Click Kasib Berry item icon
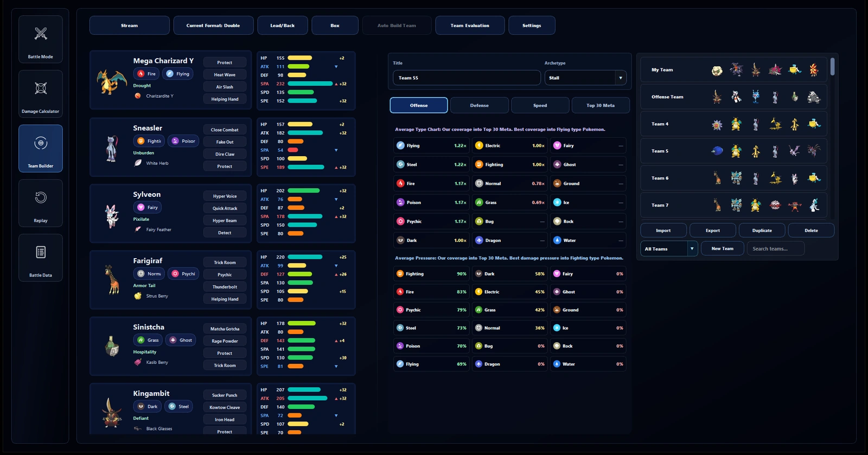 [x=138, y=362]
